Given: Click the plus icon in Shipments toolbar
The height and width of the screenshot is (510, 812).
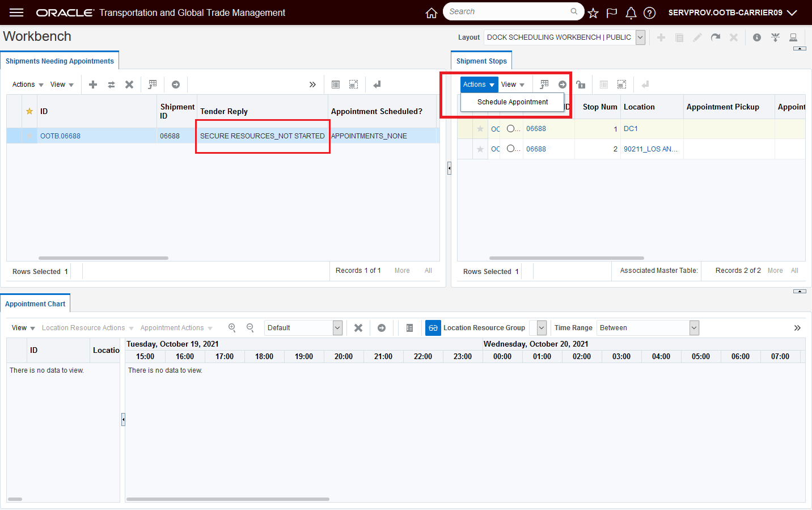Looking at the screenshot, I should point(93,85).
